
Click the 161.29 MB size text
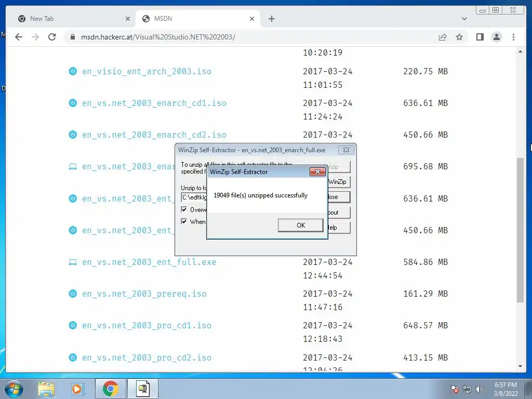tap(425, 294)
